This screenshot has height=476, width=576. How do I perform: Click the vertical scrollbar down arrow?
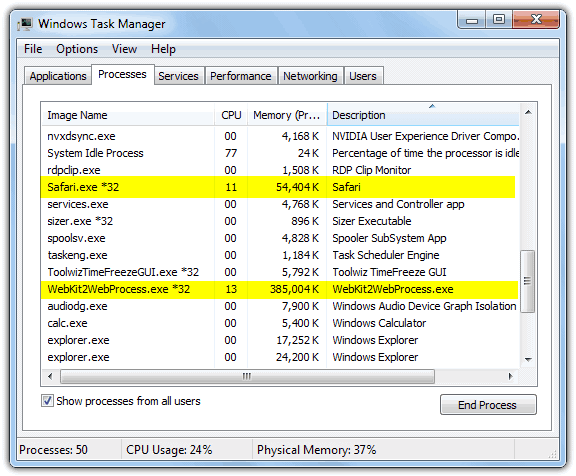tap(528, 360)
